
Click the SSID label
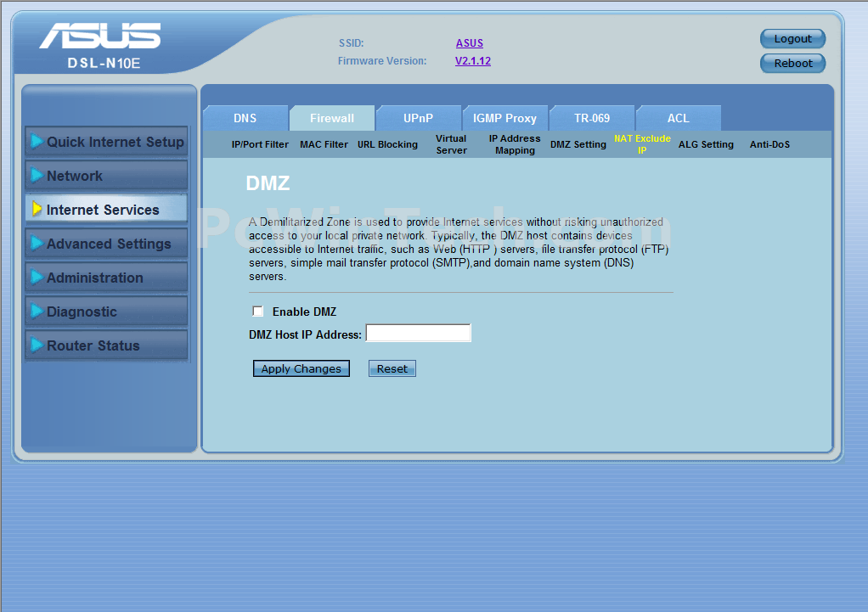pyautogui.click(x=351, y=43)
